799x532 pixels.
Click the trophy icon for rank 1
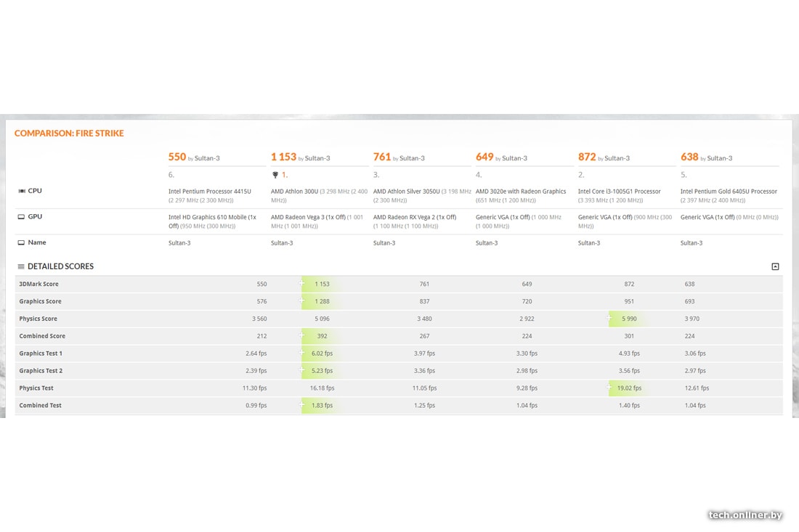click(x=275, y=175)
